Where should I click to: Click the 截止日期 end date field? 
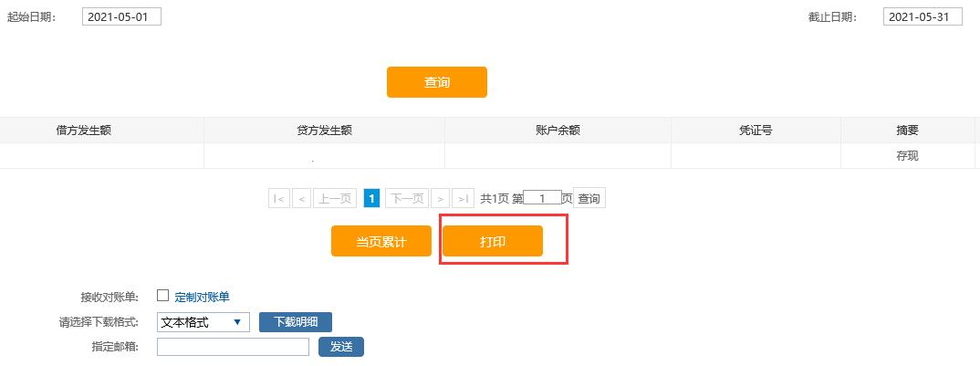coord(923,17)
